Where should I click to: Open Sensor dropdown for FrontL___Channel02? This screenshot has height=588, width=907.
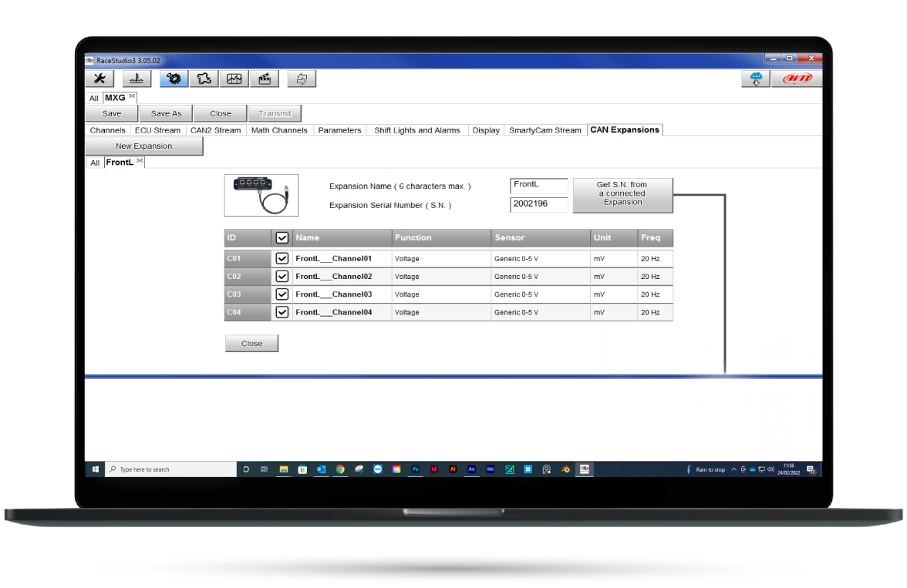point(540,277)
